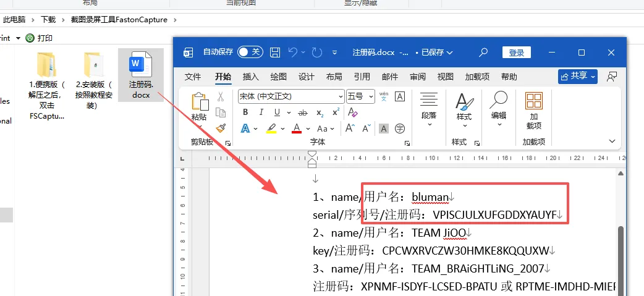Expand the font color dropdown arrow
Viewport: 644px width, 296px height.
coord(308,129)
